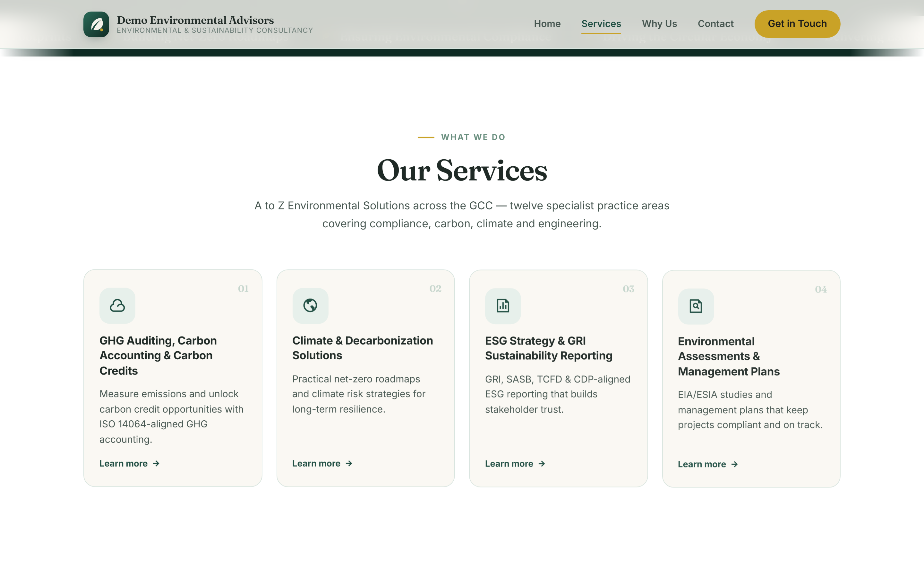Image resolution: width=924 pixels, height=578 pixels.
Task: Open Home in the navigation bar
Action: 547,24
